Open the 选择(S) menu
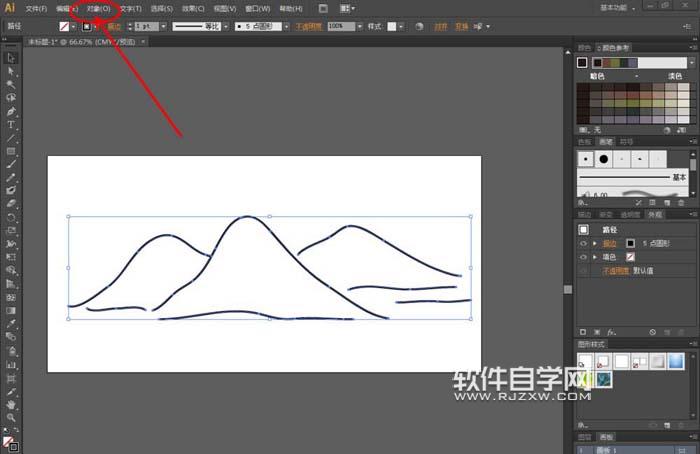The width and height of the screenshot is (700, 454). (x=162, y=9)
